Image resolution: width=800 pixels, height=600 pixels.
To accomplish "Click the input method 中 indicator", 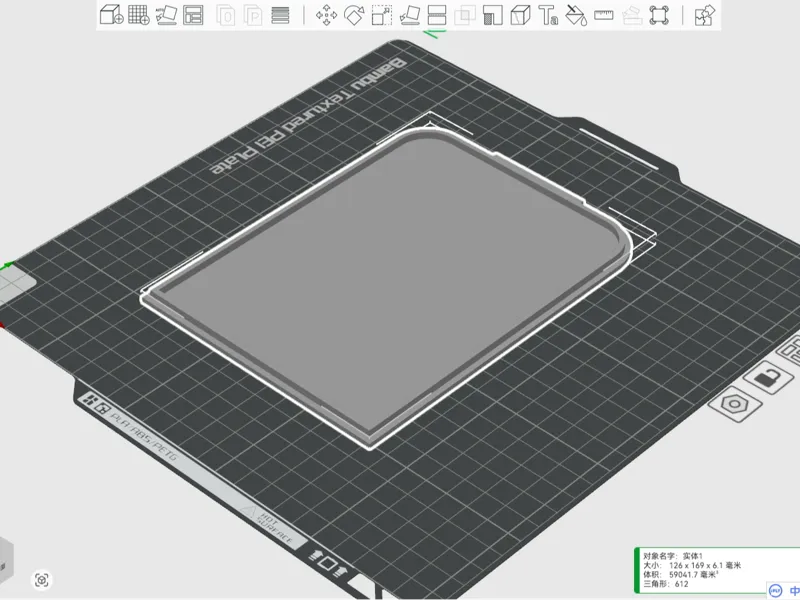I will point(793,591).
